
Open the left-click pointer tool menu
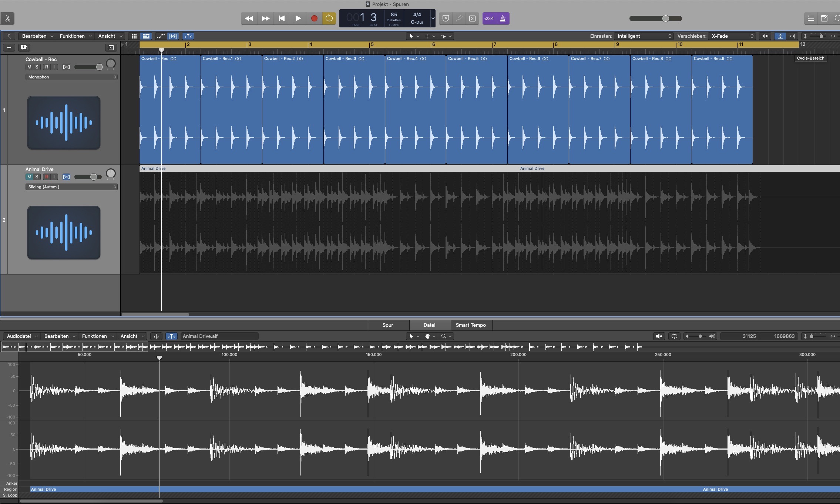coord(414,36)
